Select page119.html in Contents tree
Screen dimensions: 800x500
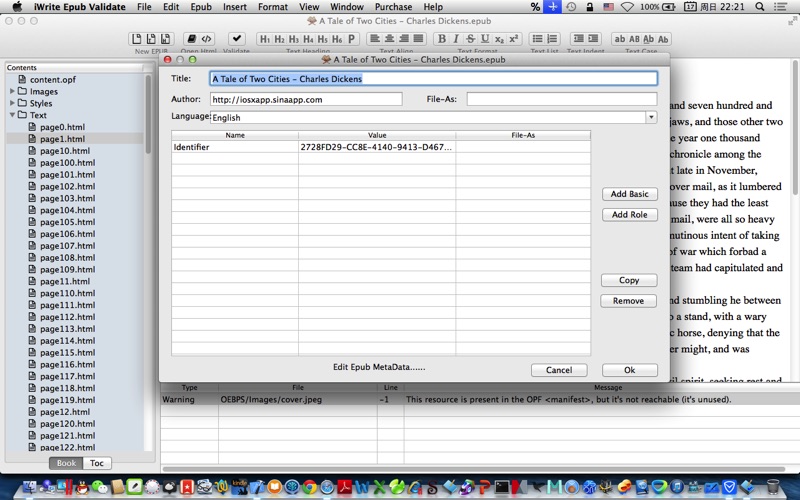(67, 400)
